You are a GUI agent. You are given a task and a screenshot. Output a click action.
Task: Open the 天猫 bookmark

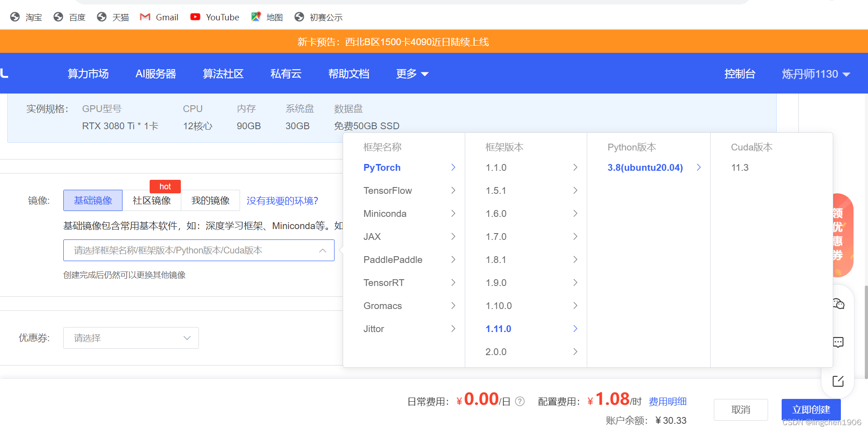pyautogui.click(x=113, y=17)
